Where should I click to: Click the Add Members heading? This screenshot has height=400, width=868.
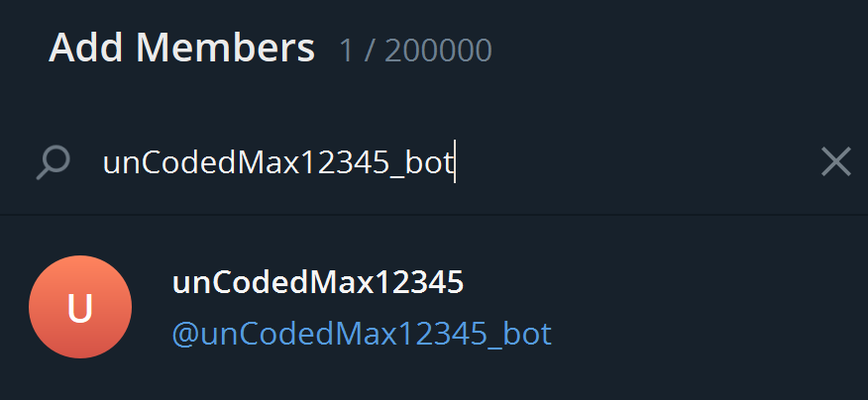coord(181,49)
